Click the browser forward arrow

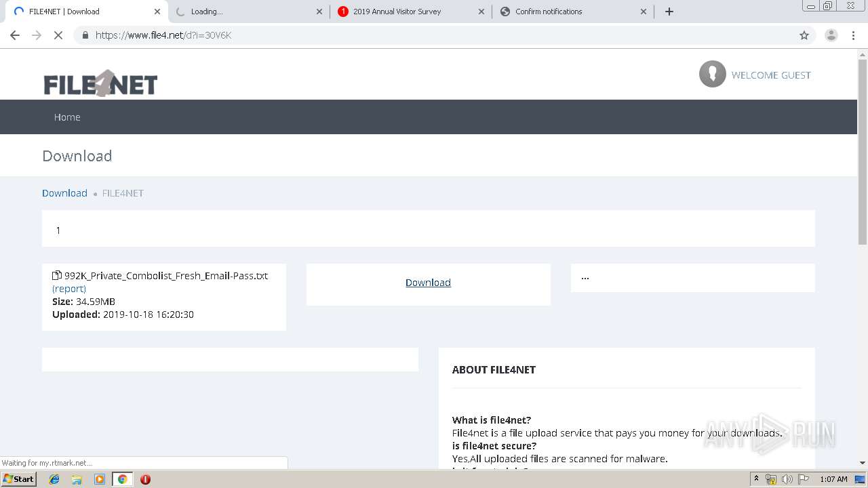pyautogui.click(x=37, y=35)
